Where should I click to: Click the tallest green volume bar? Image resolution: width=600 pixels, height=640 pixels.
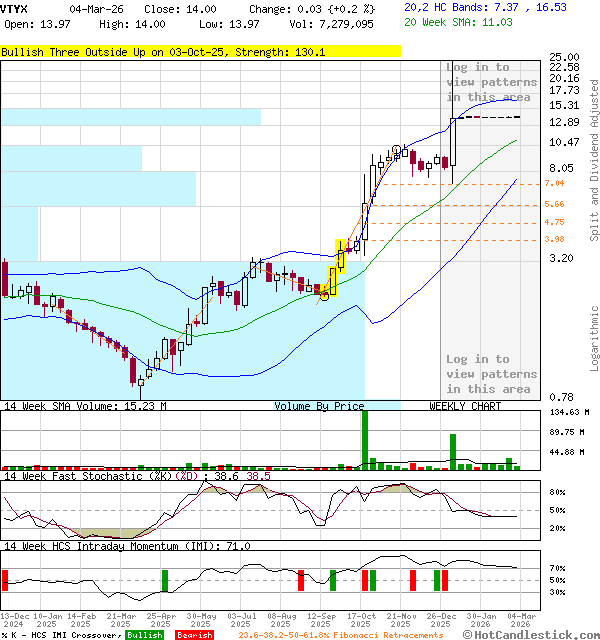click(x=365, y=439)
